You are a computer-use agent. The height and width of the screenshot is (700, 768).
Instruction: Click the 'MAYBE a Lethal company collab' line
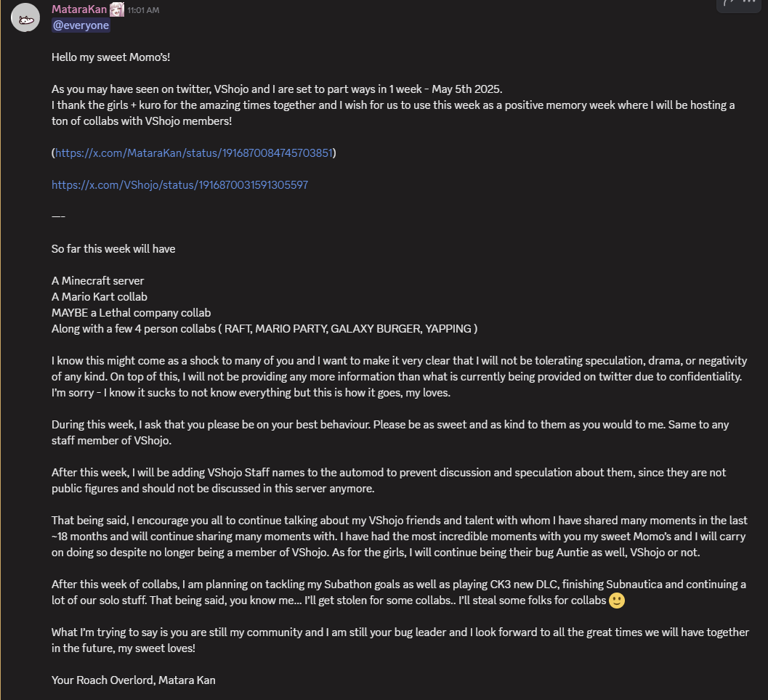132,313
